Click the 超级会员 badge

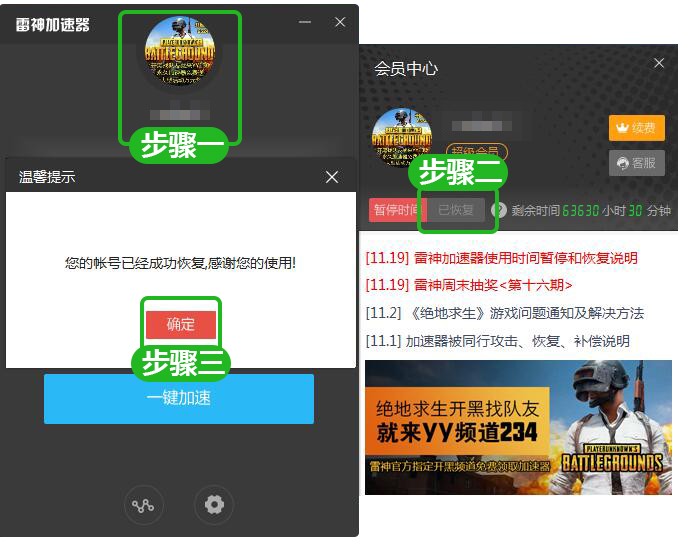coord(476,150)
